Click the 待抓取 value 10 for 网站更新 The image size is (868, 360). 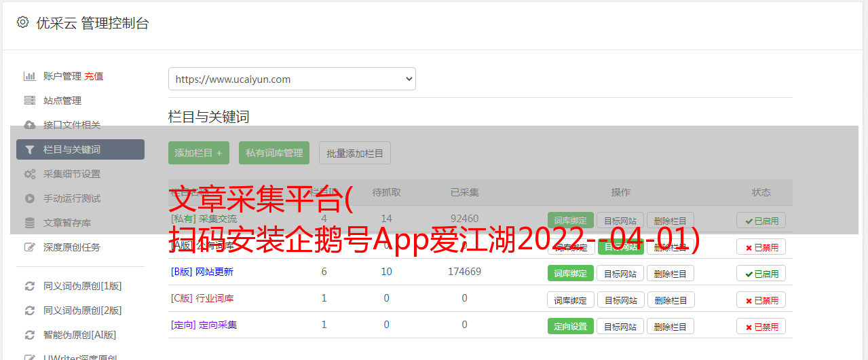click(x=386, y=272)
